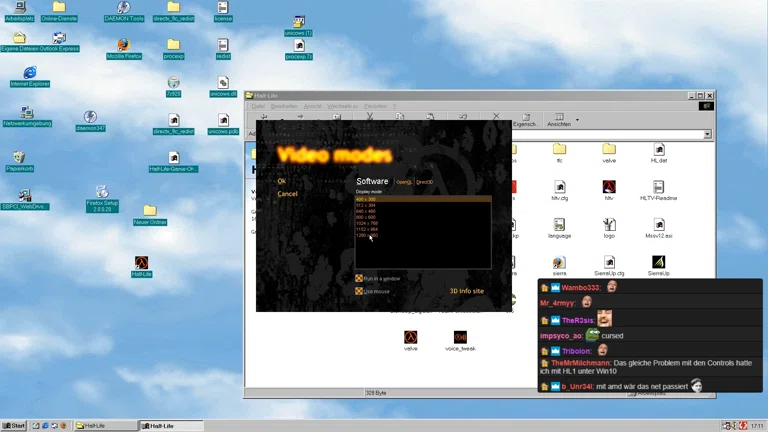
Task: Confirm video mode with Ok
Action: tap(281, 181)
